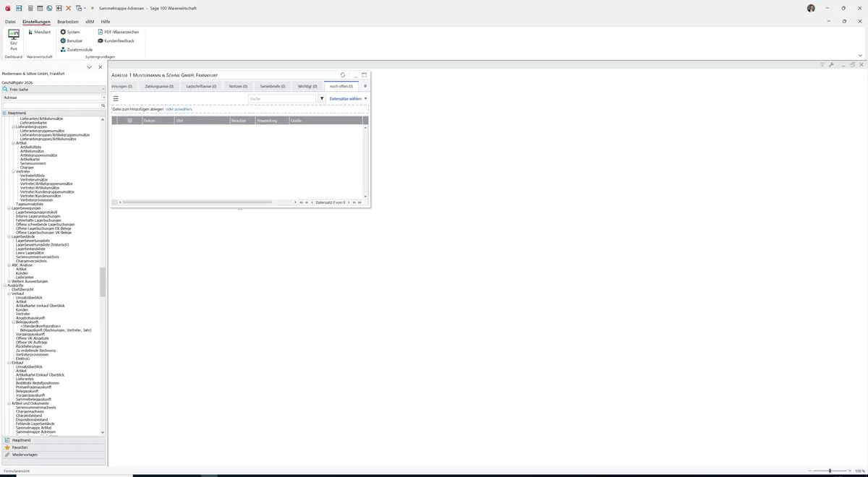Viewport: 868px width, 477px height.
Task: Select Chefübersicht in the tree
Action: pyautogui.click(x=22, y=289)
